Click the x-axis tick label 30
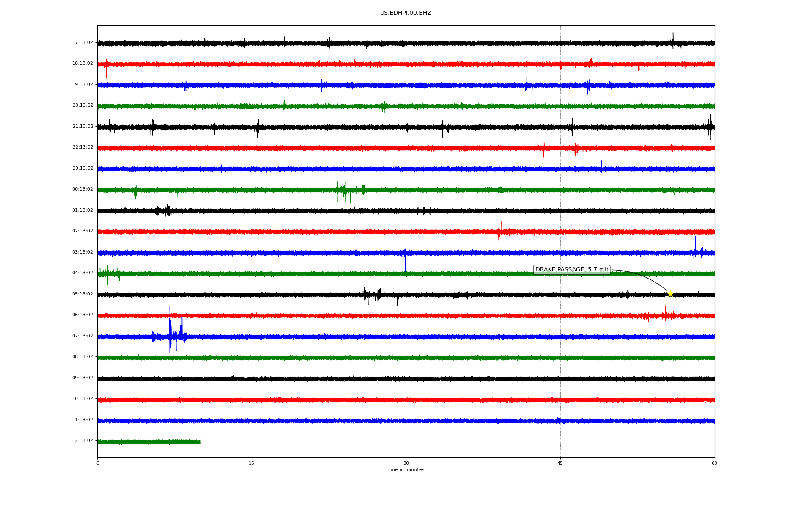 (x=406, y=464)
